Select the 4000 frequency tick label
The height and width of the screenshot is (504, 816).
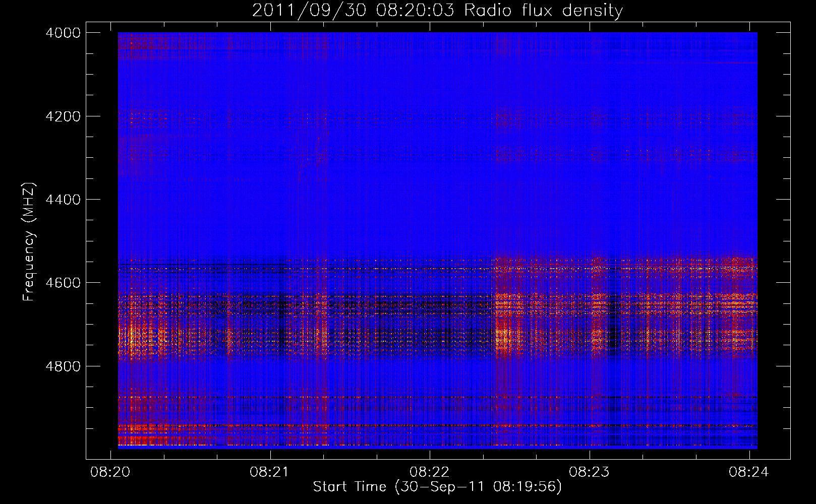[x=63, y=33]
